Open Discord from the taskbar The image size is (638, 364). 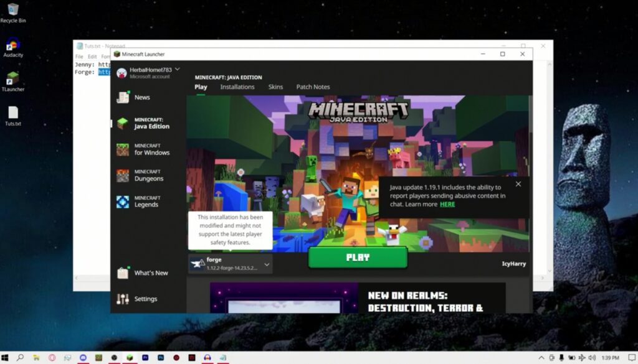[83, 358]
